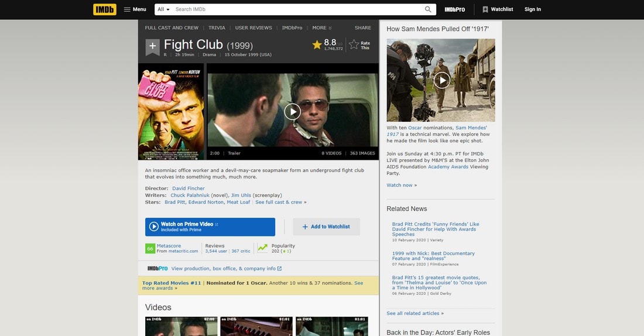
Task: Click the Watchlist bookmark icon in header
Action: [x=485, y=9]
